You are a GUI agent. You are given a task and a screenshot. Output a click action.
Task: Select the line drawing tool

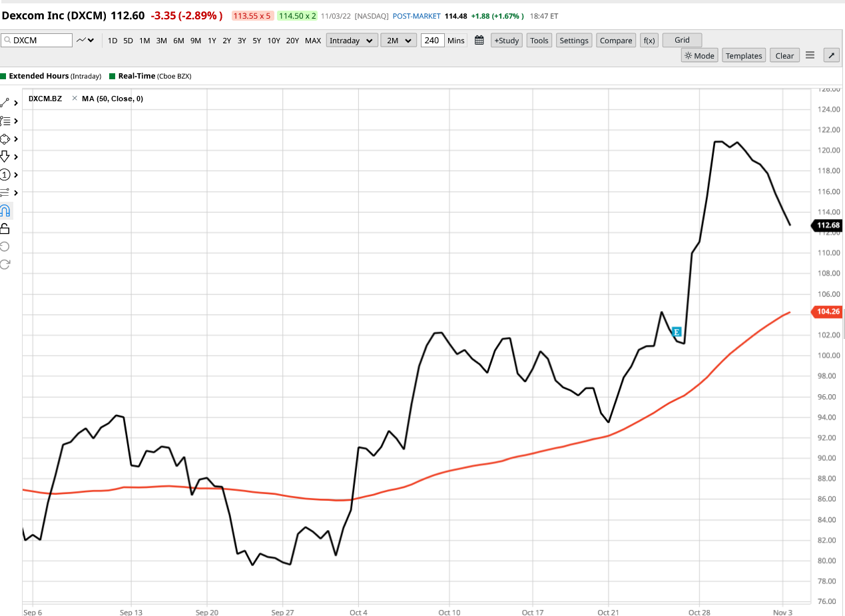click(5, 103)
